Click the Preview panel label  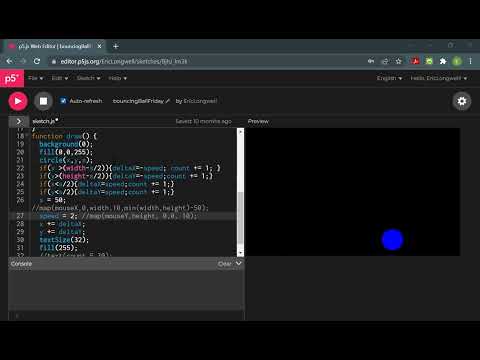pos(258,121)
